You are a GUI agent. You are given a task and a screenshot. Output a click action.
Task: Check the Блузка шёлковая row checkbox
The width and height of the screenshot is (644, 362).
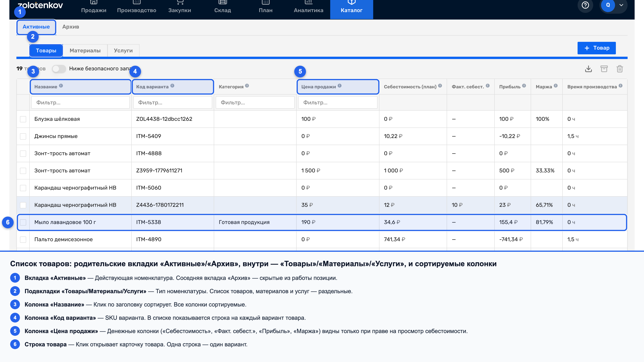coord(23,119)
